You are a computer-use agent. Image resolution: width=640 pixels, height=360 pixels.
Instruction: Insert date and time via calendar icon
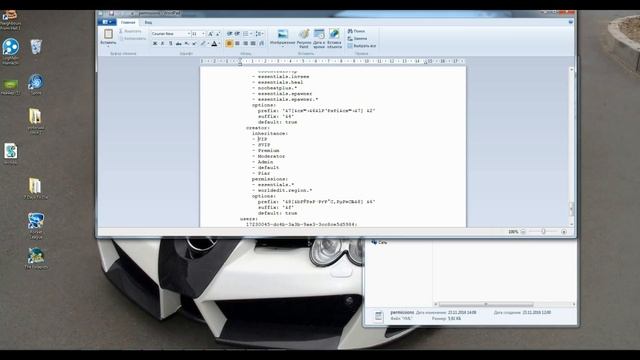319,34
